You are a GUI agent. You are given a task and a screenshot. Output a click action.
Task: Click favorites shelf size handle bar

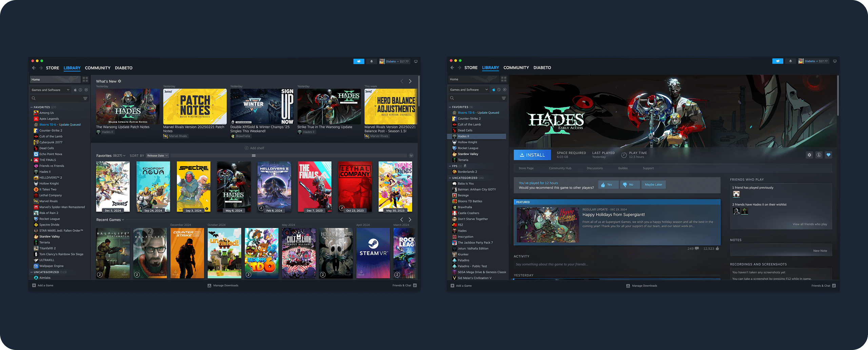tap(254, 156)
